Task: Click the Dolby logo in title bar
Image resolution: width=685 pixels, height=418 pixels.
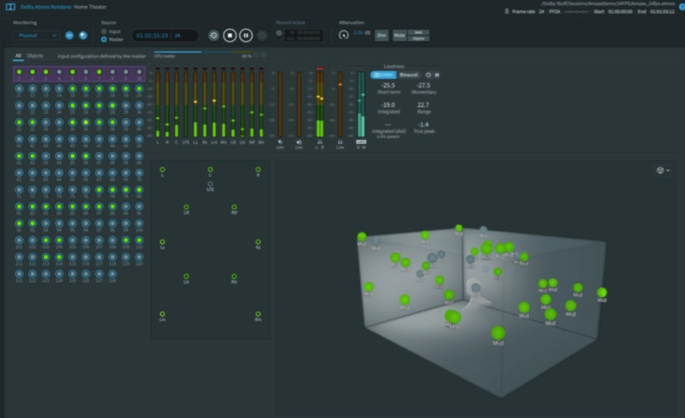Action: pos(9,6)
